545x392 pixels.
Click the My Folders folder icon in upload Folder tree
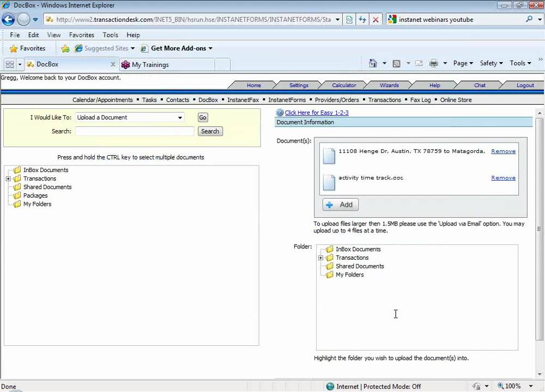[x=329, y=274]
